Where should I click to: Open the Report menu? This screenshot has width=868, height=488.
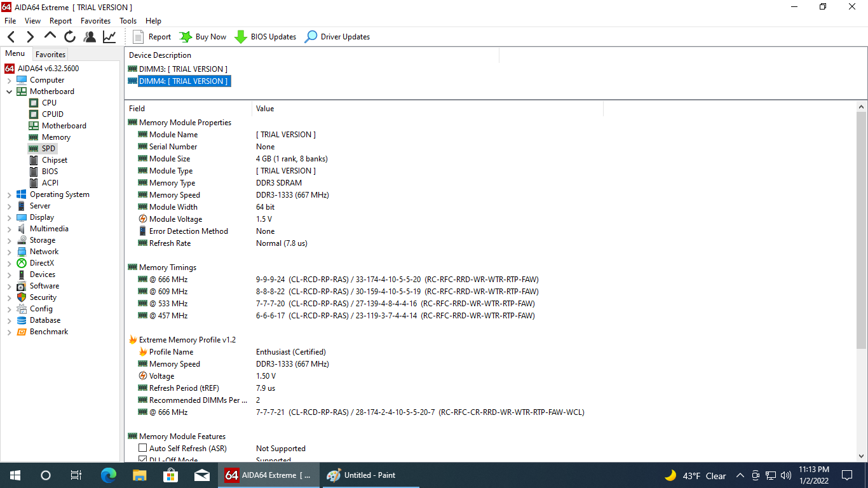[61, 20]
